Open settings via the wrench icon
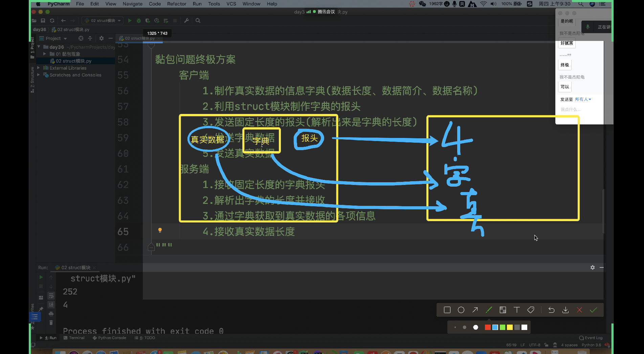This screenshot has height=354, width=644. pyautogui.click(x=186, y=21)
